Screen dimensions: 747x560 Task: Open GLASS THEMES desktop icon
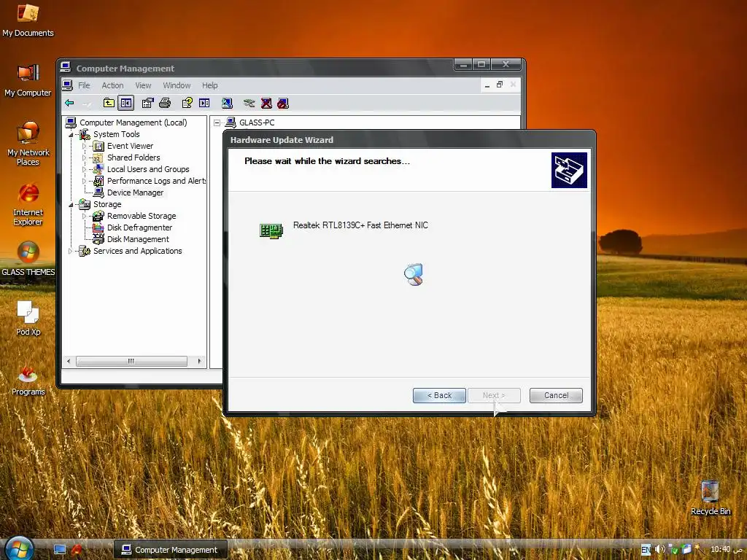pyautogui.click(x=28, y=259)
